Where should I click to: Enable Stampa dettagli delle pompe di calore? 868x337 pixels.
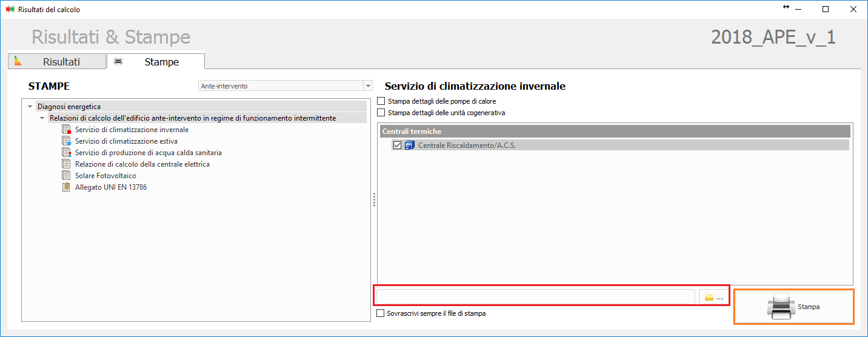381,101
